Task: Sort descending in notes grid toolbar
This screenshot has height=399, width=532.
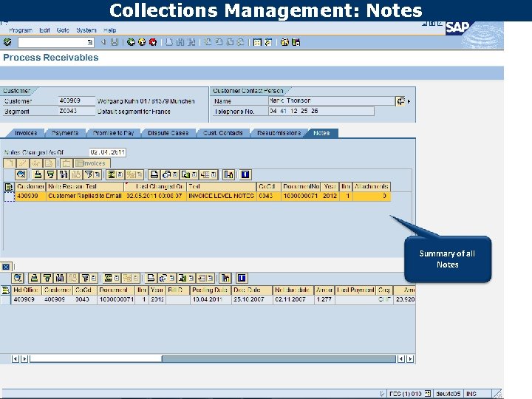Action: click(x=50, y=174)
